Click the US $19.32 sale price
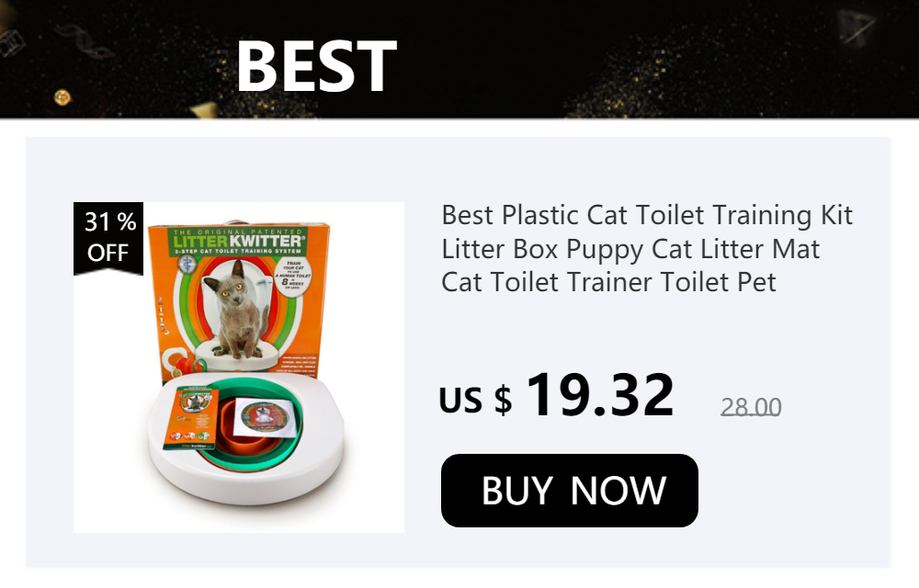Viewport: 919px width, 588px height. (x=556, y=395)
